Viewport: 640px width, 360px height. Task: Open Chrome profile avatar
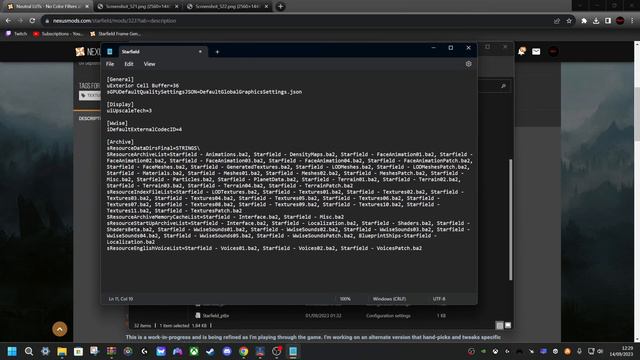click(x=620, y=21)
